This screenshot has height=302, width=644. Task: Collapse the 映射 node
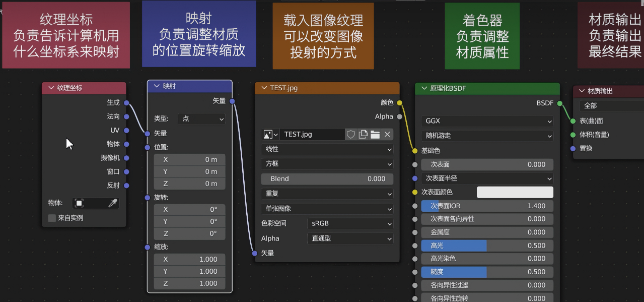(156, 86)
